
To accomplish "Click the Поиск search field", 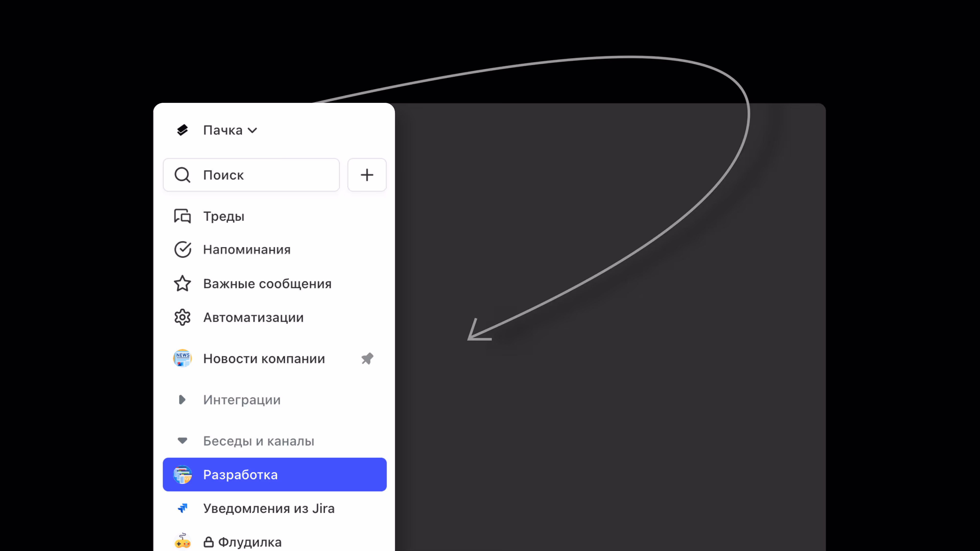I will point(251,175).
